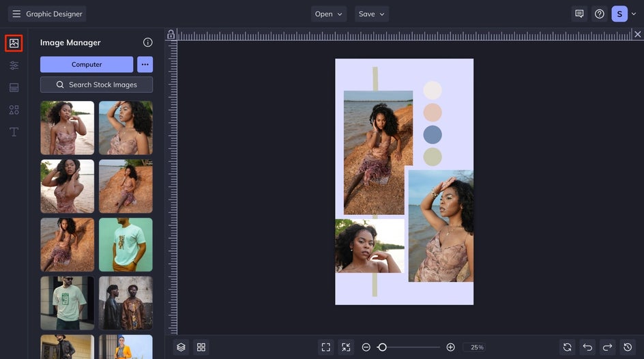Open the Layers panel icon
The width and height of the screenshot is (644, 359).
click(181, 347)
